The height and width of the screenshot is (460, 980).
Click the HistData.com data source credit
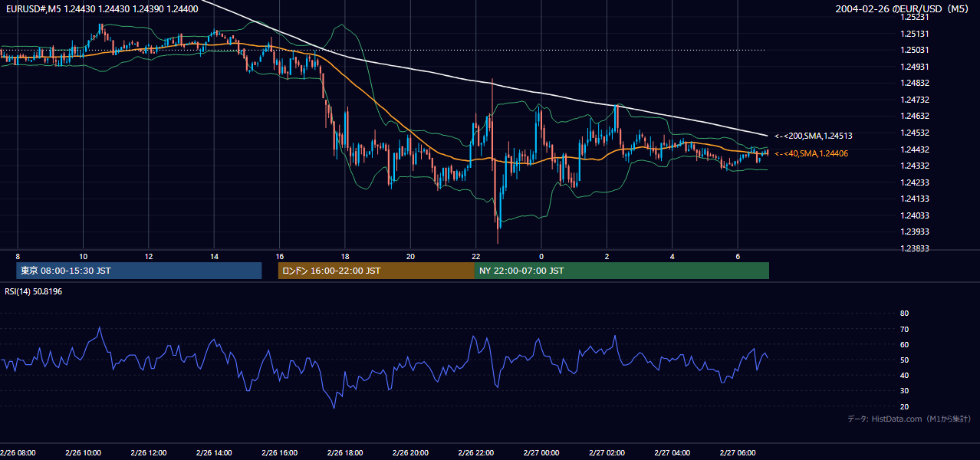[x=909, y=419]
